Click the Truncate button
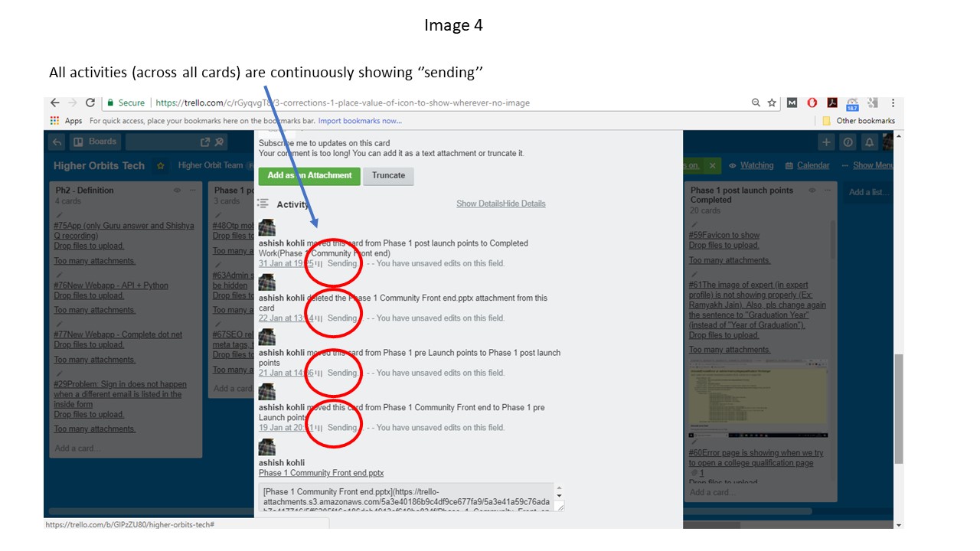 point(389,175)
